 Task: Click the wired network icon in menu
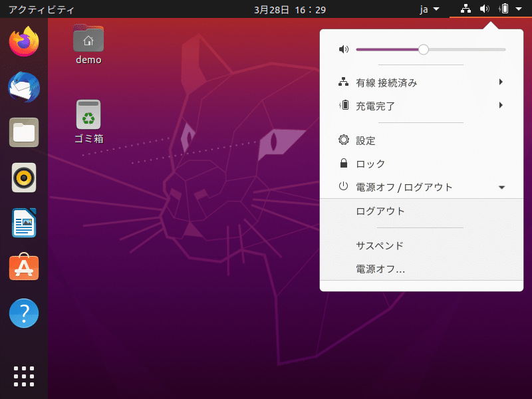[343, 82]
